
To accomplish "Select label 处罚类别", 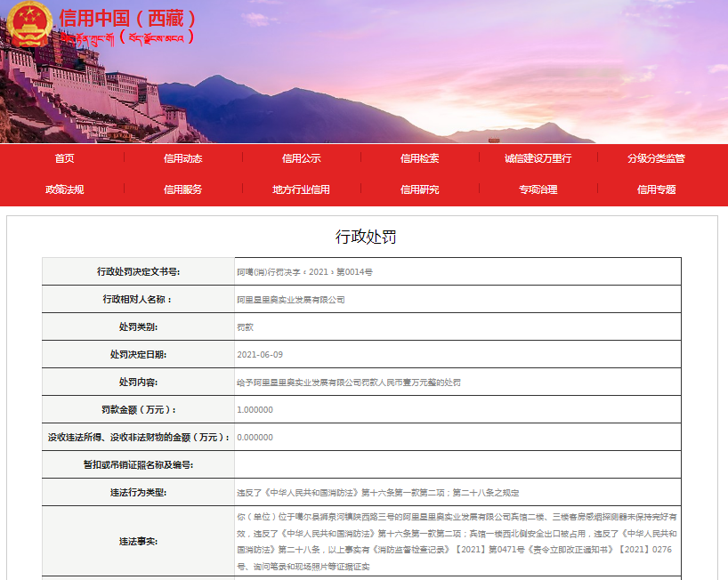I will [x=138, y=327].
